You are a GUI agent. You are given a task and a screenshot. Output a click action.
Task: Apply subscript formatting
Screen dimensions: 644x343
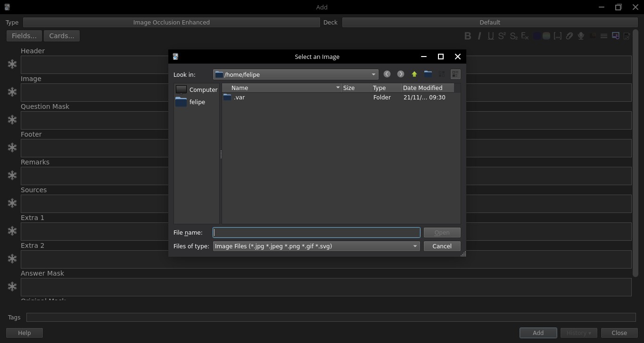tap(514, 36)
